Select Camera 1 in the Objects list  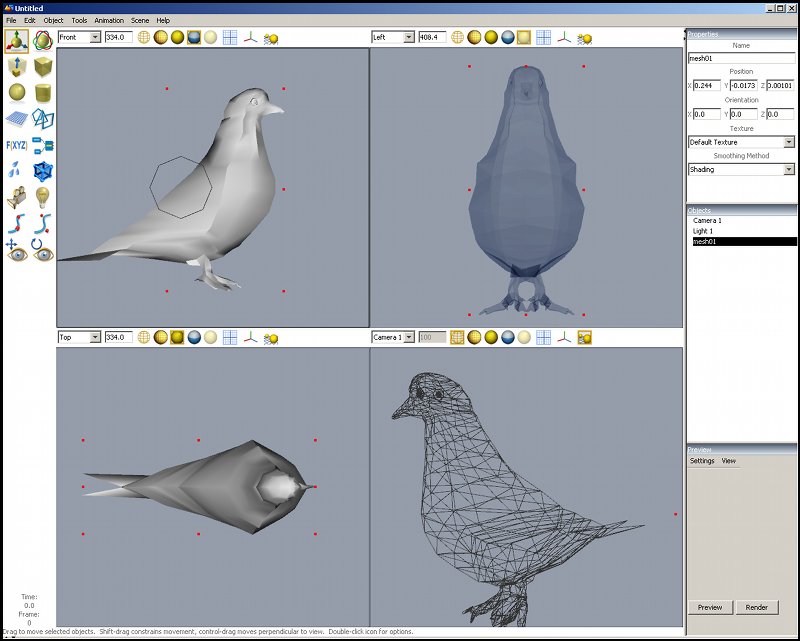click(707, 220)
